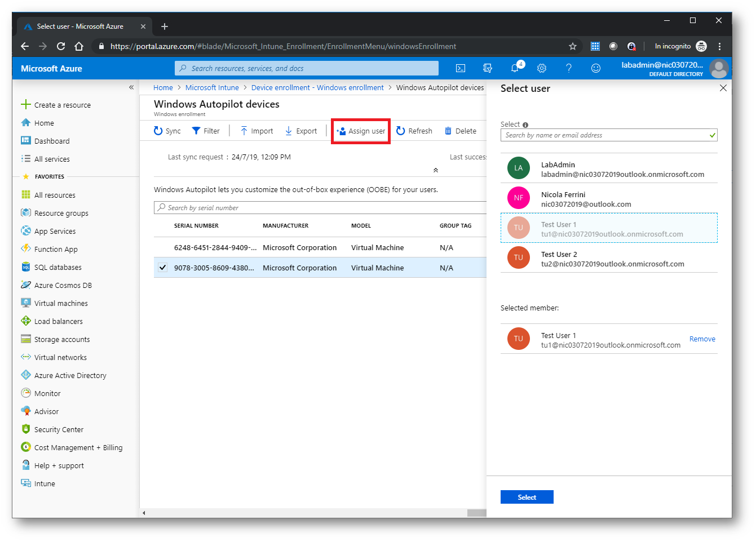The image size is (756, 542).
Task: Click the Advisor icon in sidebar
Action: tap(26, 411)
